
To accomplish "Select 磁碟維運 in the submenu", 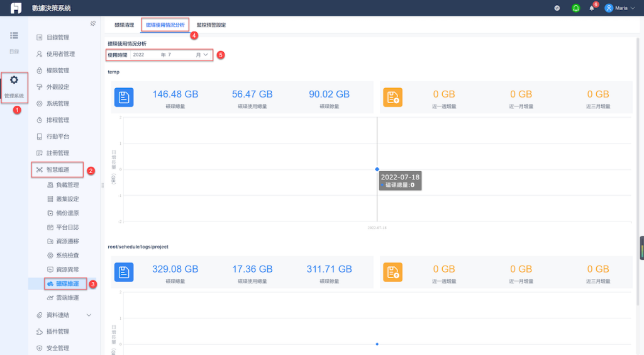I will tap(67, 283).
